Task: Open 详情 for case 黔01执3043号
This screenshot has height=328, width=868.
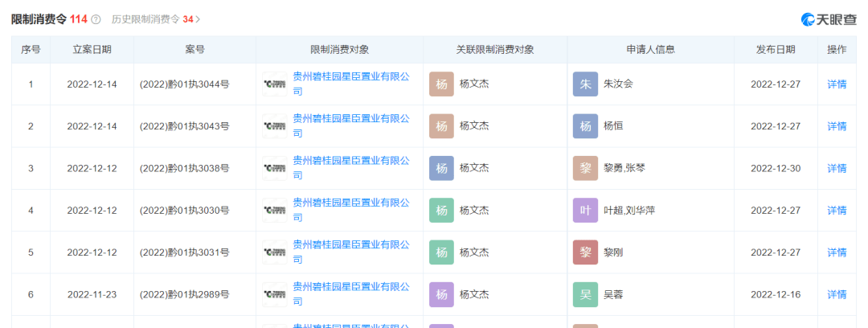Action: click(837, 126)
